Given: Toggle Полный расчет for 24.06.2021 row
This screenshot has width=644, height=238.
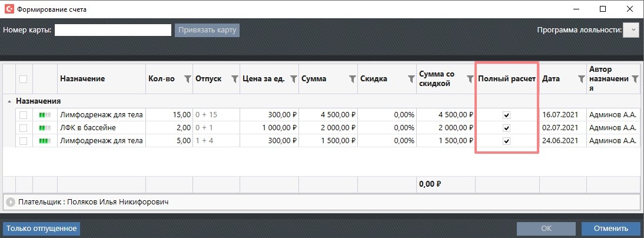Looking at the screenshot, I should pos(506,141).
